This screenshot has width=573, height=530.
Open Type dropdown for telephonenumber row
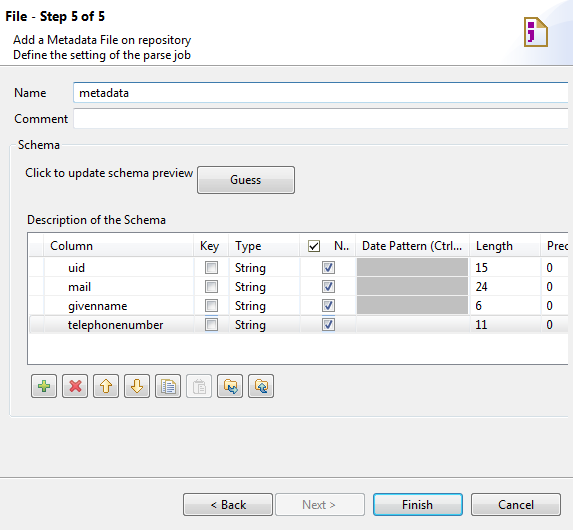click(x=264, y=325)
